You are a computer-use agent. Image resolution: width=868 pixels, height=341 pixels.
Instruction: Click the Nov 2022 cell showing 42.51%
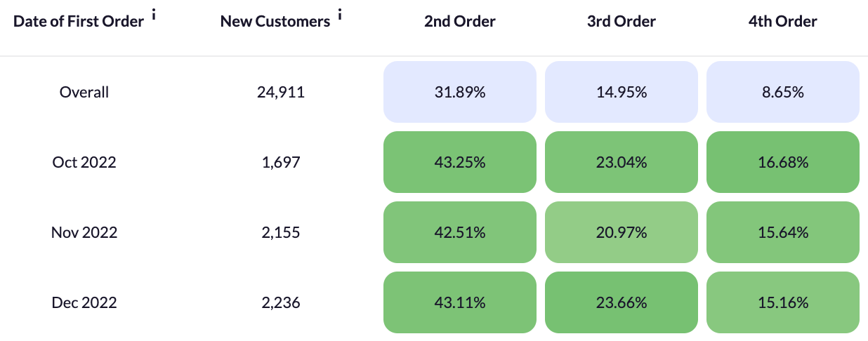click(460, 232)
